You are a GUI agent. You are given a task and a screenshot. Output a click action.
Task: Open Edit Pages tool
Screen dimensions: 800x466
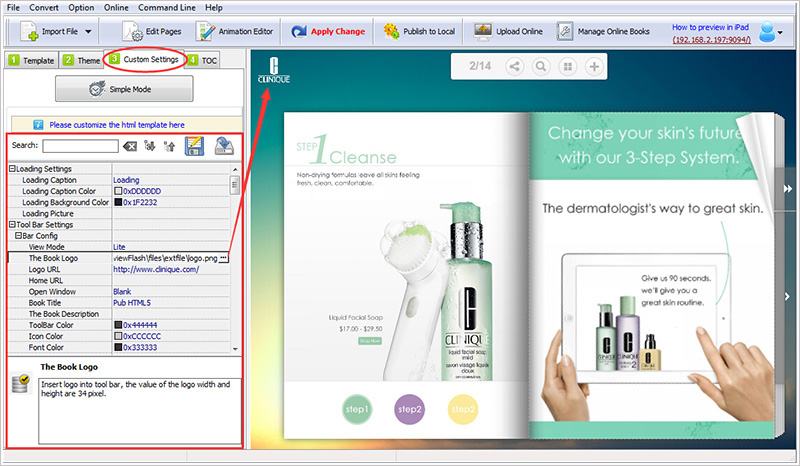tap(152, 32)
